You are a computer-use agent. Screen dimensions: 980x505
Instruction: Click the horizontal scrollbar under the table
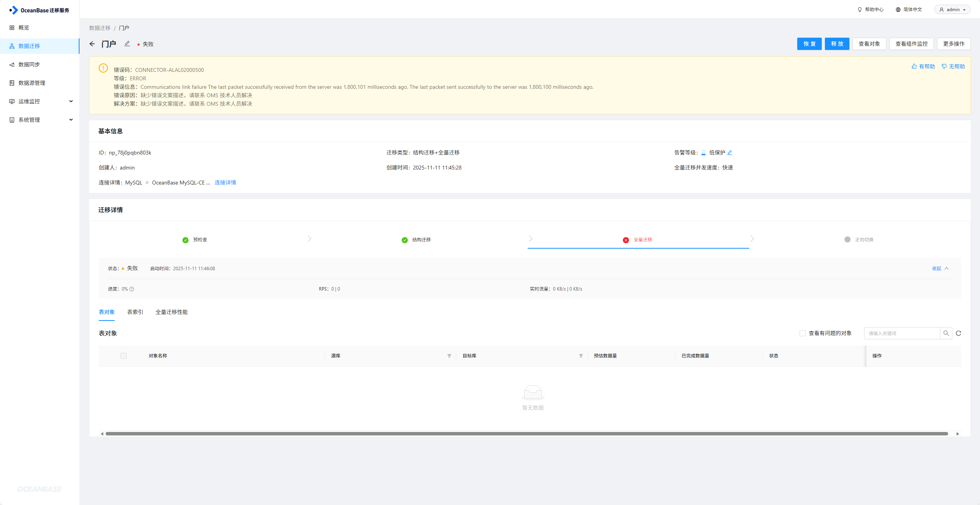[526, 434]
